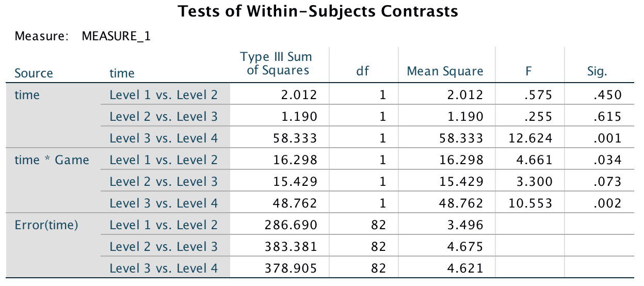Select the time source row label
644x286 pixels.
pyautogui.click(x=27, y=95)
